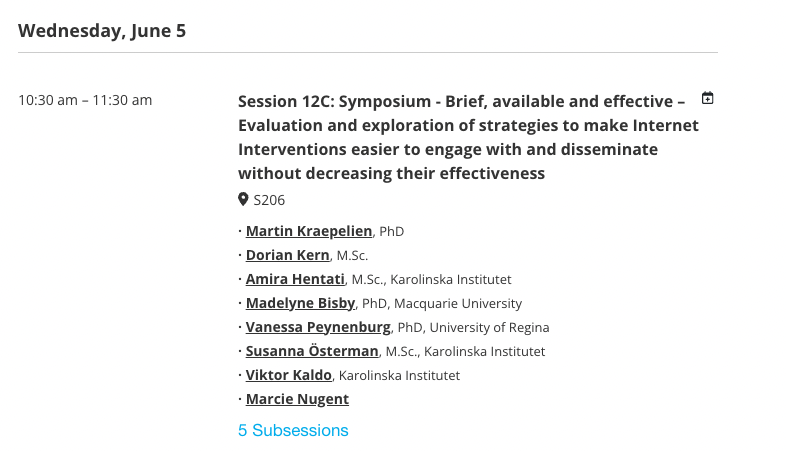Click the location pin icon beside S206
Viewport: 786px width, 451px height.
243,199
